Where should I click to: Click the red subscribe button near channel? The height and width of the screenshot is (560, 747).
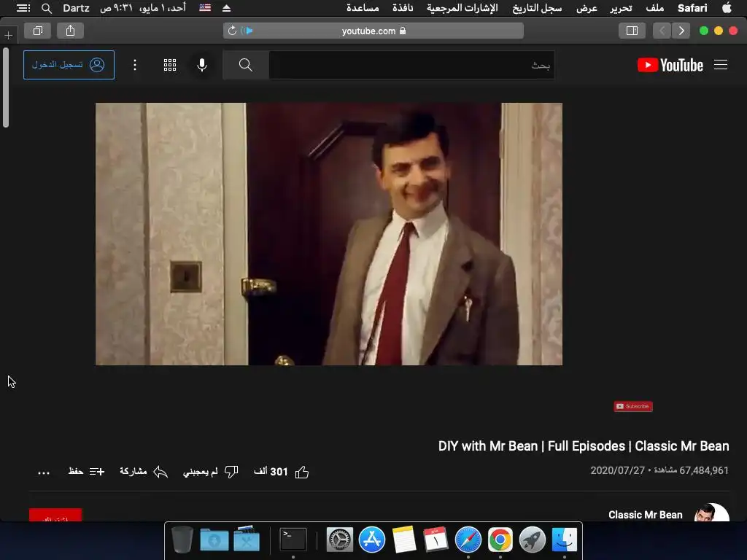(x=55, y=516)
